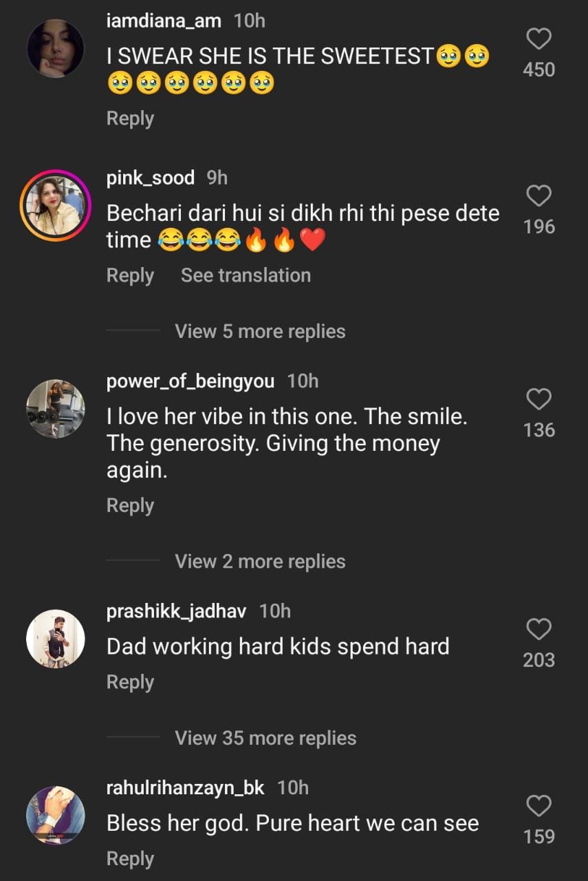Open iamdiana_am's profile picture
588x881 pixels.
coord(55,48)
